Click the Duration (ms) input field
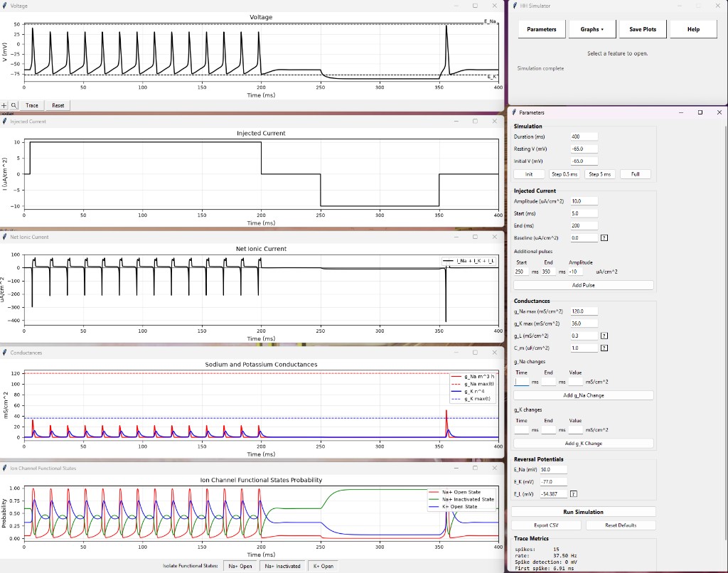Viewport: 728px width, 573px height. [584, 136]
